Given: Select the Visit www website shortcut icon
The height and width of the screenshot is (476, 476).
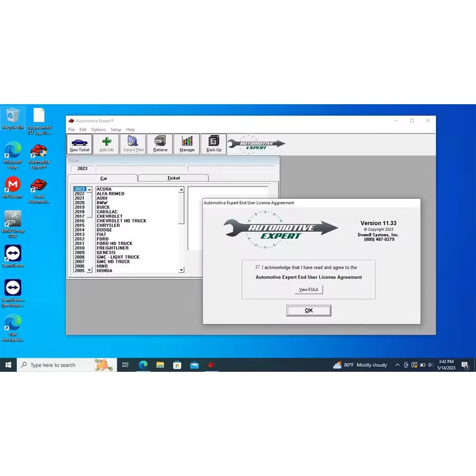Looking at the screenshot, I should tap(13, 328).
